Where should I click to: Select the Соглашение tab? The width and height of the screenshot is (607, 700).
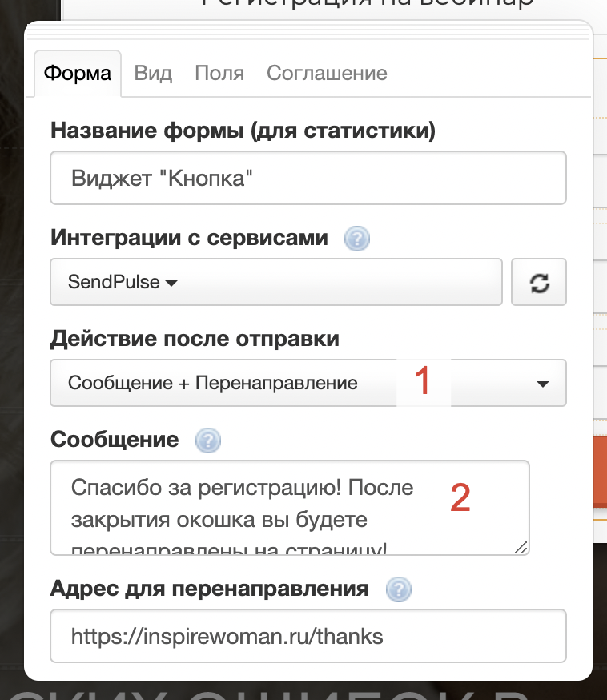click(x=327, y=74)
